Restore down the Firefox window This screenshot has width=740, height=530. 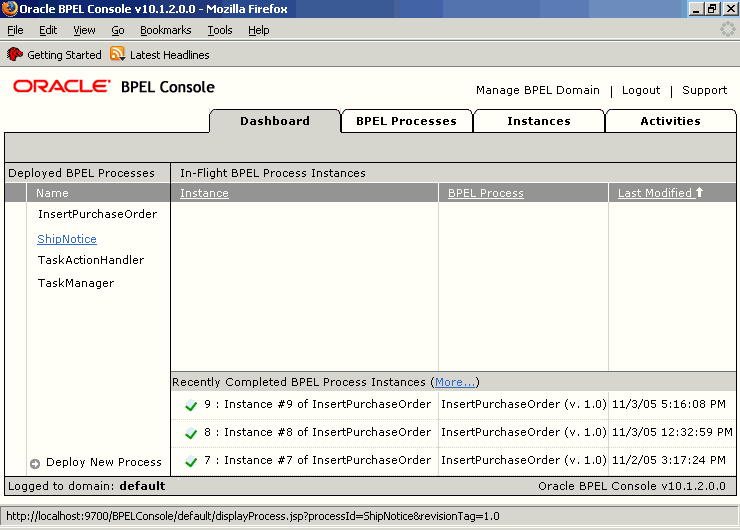pyautogui.click(x=712, y=8)
